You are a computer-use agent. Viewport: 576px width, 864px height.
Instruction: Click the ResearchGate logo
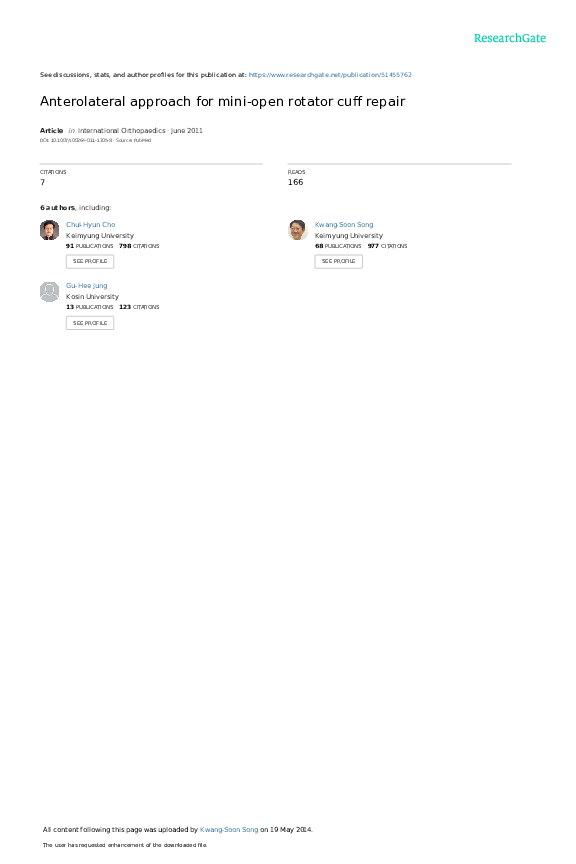(x=509, y=38)
